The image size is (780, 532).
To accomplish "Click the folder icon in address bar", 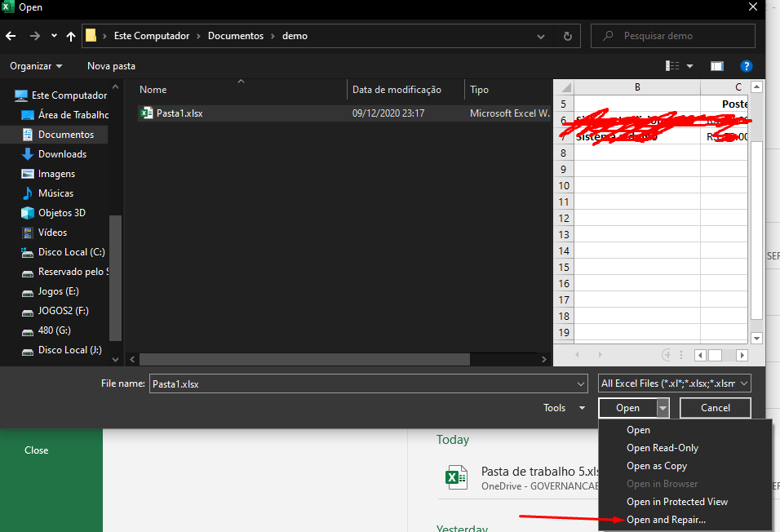I will coord(91,35).
